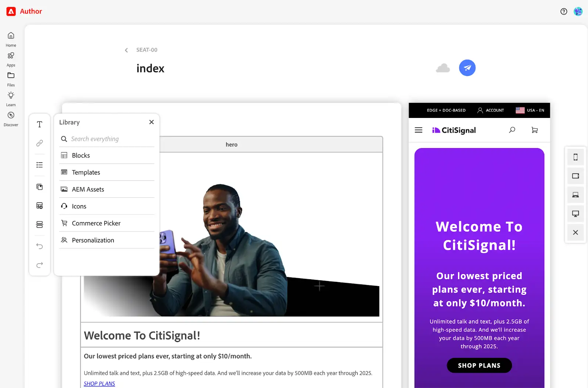Click the SEAT-00 breadcrumb text
Viewport: 588px width, 388px height.
tap(147, 50)
